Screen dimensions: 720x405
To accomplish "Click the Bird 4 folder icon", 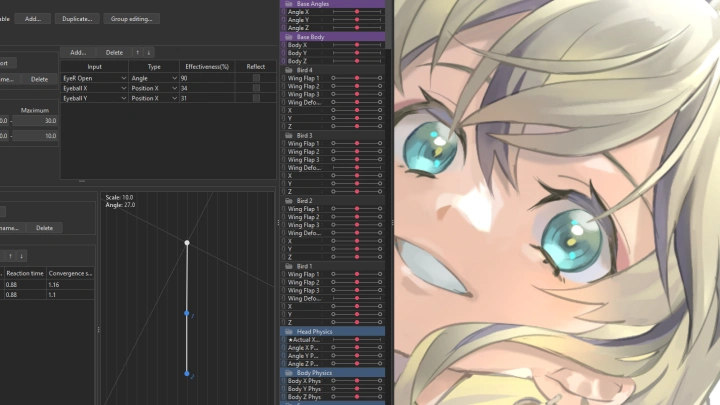I will [x=289, y=70].
